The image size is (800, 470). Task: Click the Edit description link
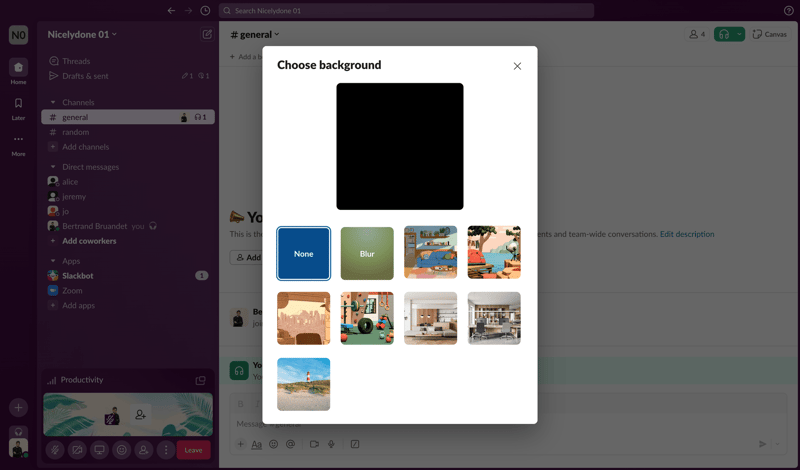(x=687, y=234)
